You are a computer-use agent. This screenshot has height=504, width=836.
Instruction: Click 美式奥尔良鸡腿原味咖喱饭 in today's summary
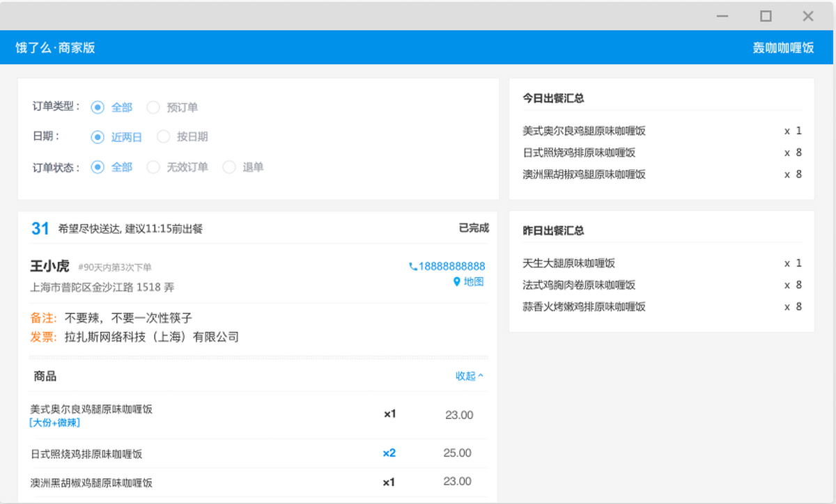[x=585, y=131]
